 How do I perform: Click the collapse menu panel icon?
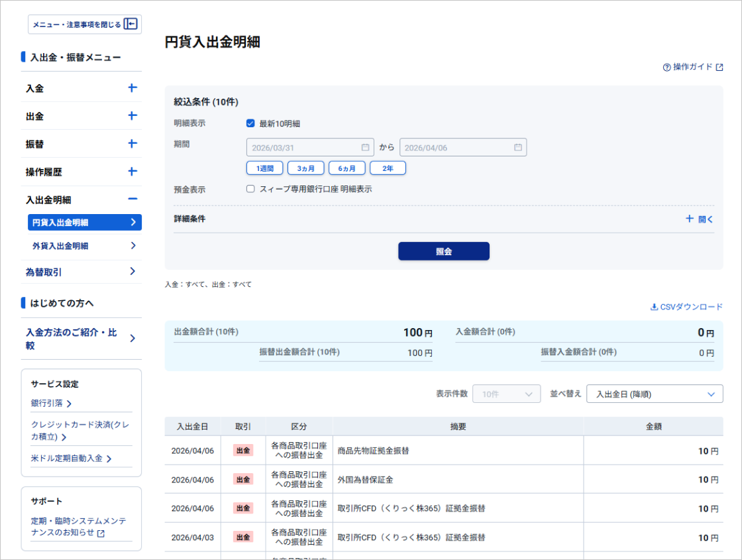click(131, 25)
